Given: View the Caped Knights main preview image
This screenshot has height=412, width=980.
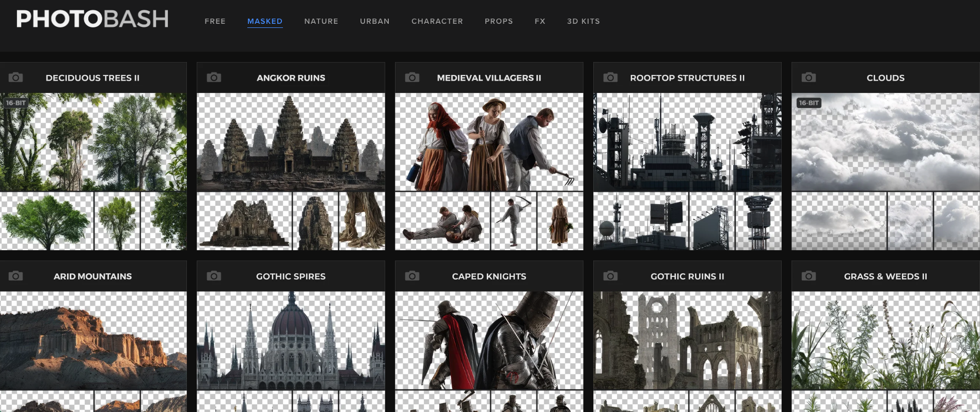Looking at the screenshot, I should pyautogui.click(x=489, y=341).
